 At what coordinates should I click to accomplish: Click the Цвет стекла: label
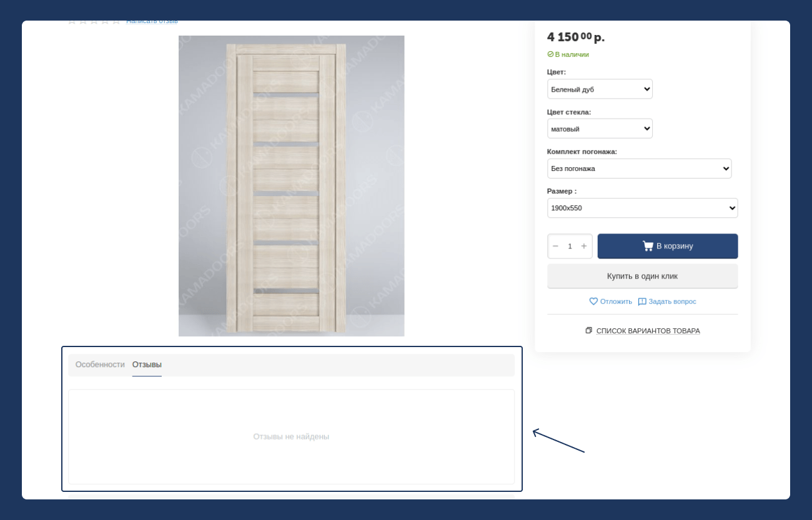coord(569,112)
